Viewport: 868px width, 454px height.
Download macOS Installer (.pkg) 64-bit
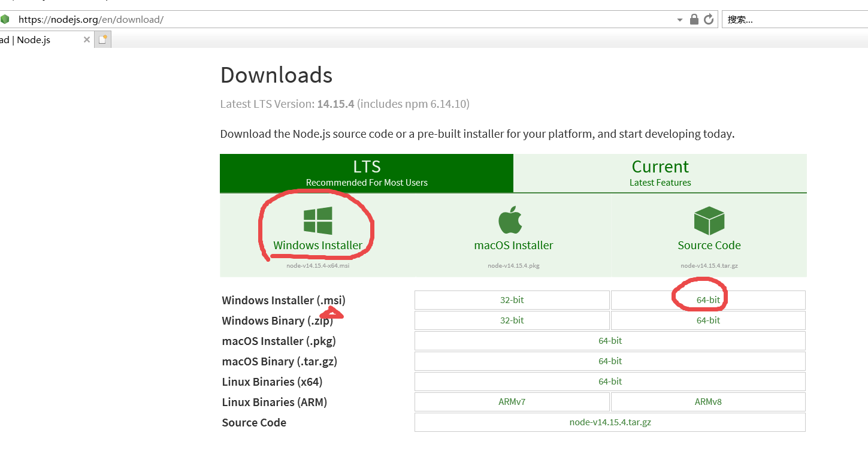[610, 341]
